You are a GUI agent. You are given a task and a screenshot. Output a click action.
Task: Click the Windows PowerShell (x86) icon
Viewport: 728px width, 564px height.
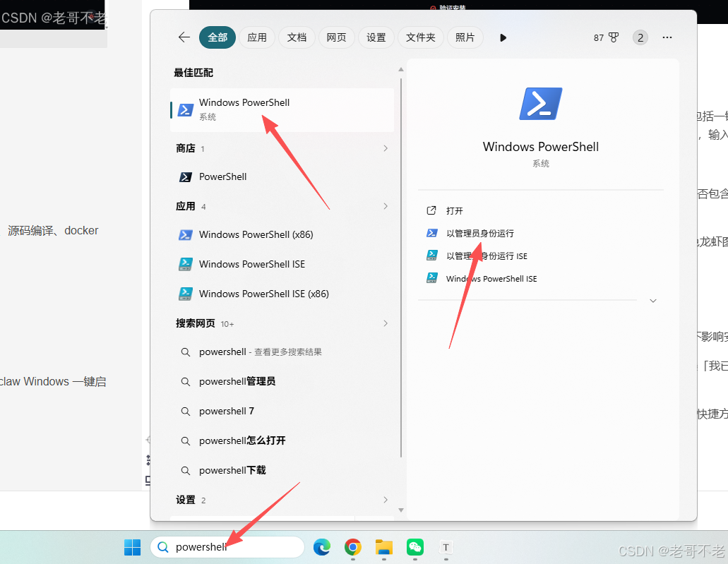click(x=185, y=234)
